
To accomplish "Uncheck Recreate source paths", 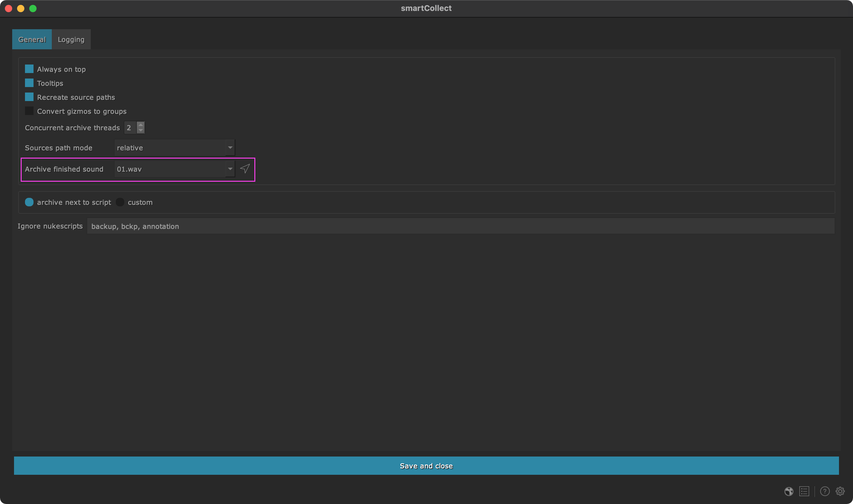I will point(29,97).
